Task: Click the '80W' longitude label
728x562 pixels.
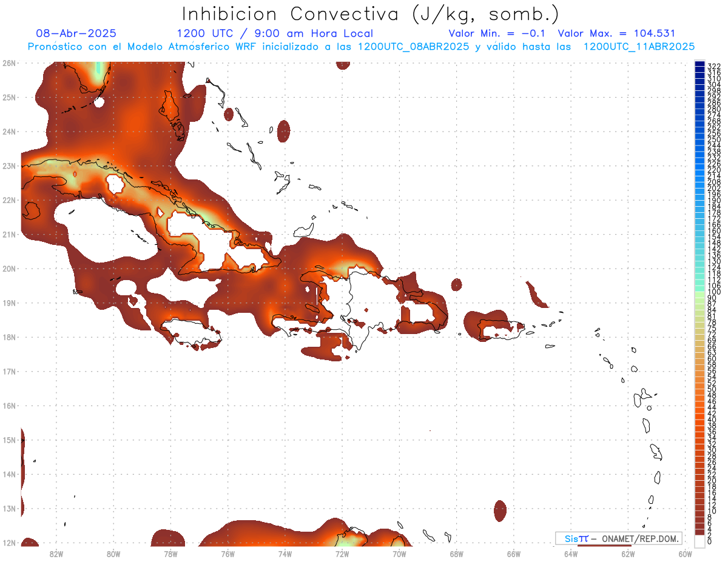Action: coord(113,554)
